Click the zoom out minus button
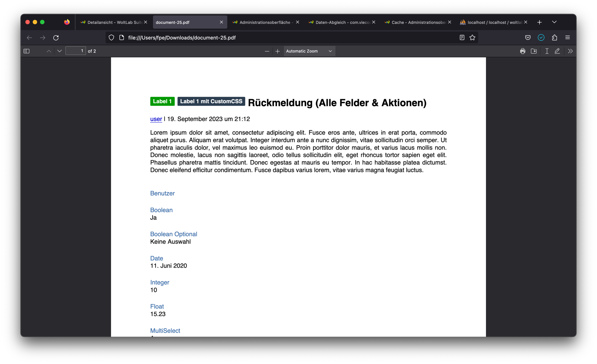597x364 pixels. [x=267, y=51]
